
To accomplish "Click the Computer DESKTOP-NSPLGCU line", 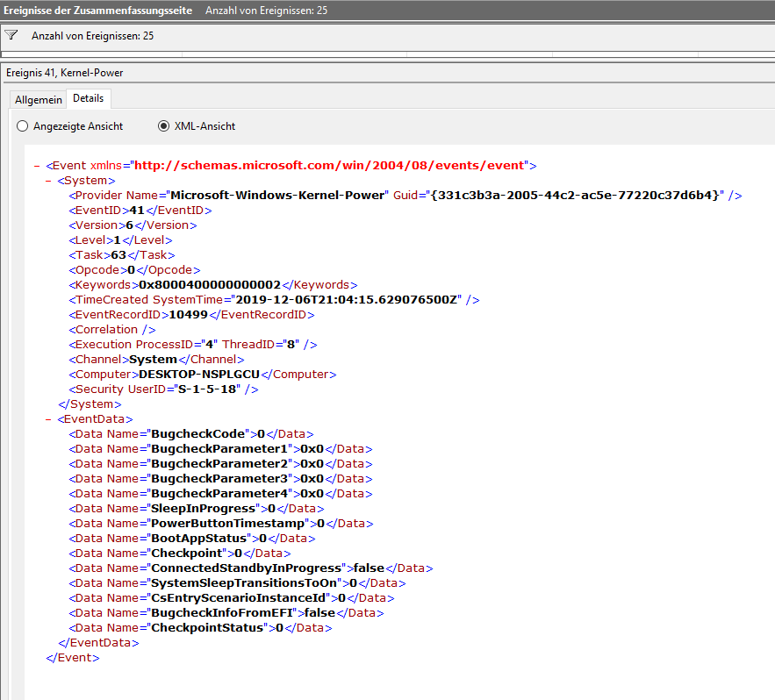I will tap(203, 374).
